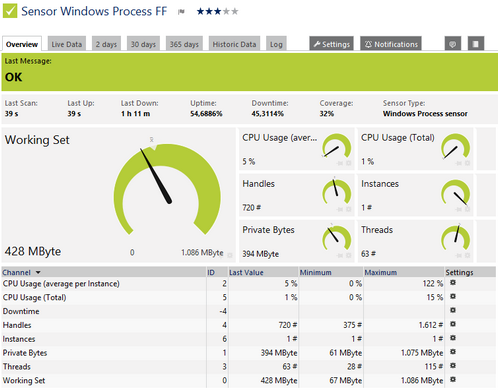This screenshot has height=390, width=498.
Task: Open settings gear for the Private Bytes row
Action: click(x=453, y=352)
